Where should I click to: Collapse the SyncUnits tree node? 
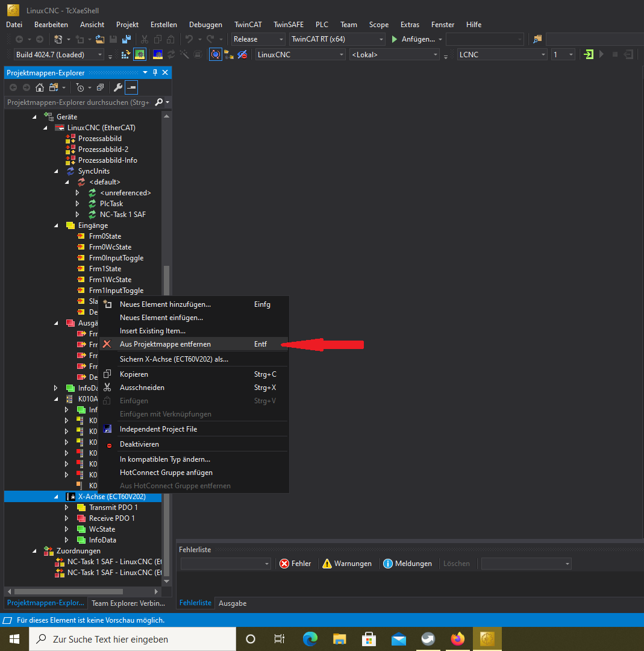pos(56,171)
